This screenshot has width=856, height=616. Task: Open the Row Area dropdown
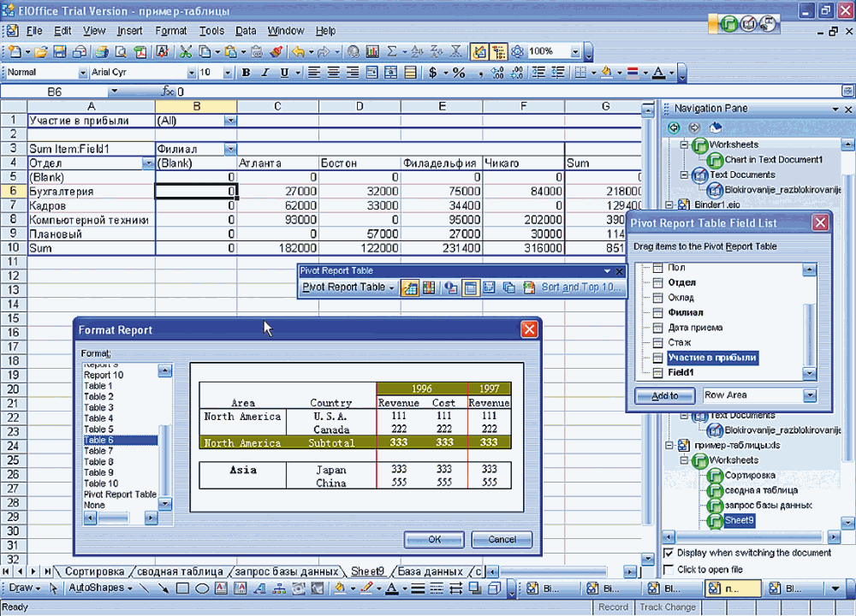810,395
